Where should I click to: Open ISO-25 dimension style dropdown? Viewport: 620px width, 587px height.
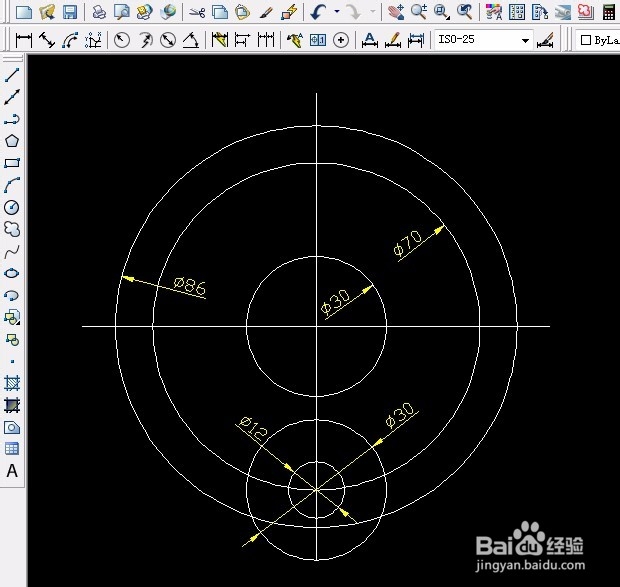484,40
